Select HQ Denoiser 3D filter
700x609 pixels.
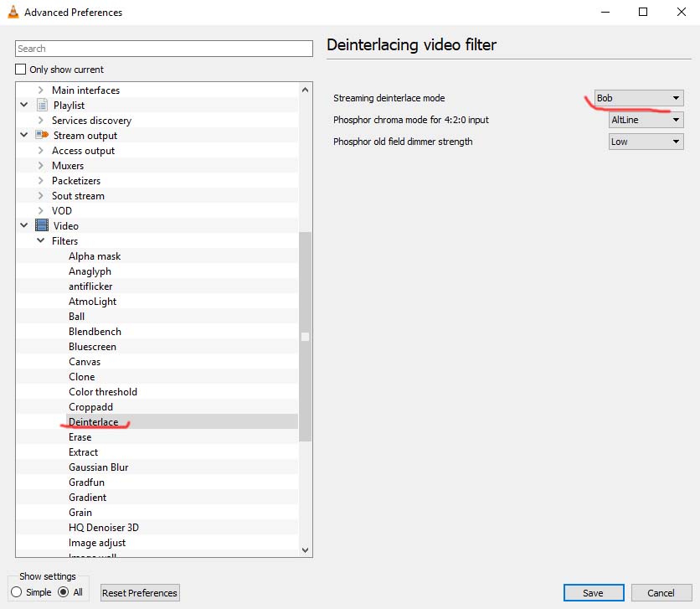point(104,527)
